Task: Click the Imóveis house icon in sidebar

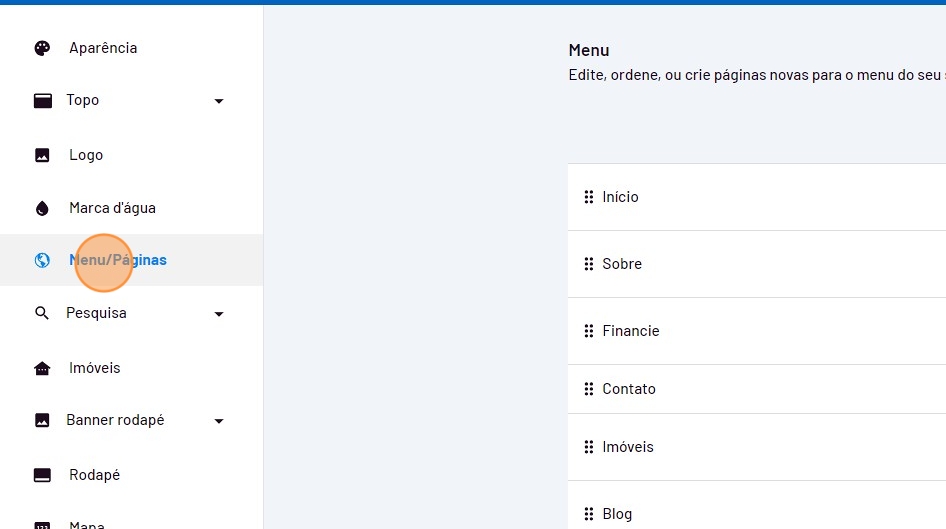Action: (x=42, y=368)
